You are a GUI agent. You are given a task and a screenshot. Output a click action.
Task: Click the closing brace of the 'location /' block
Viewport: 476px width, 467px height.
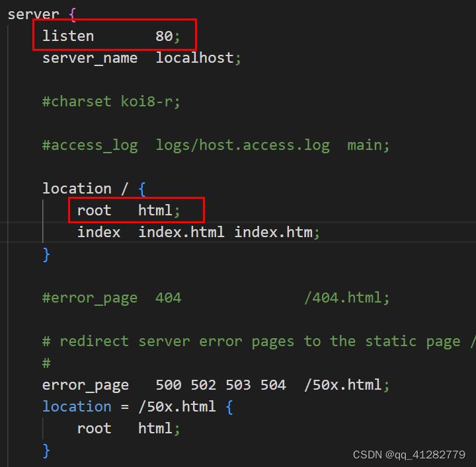[x=46, y=254]
